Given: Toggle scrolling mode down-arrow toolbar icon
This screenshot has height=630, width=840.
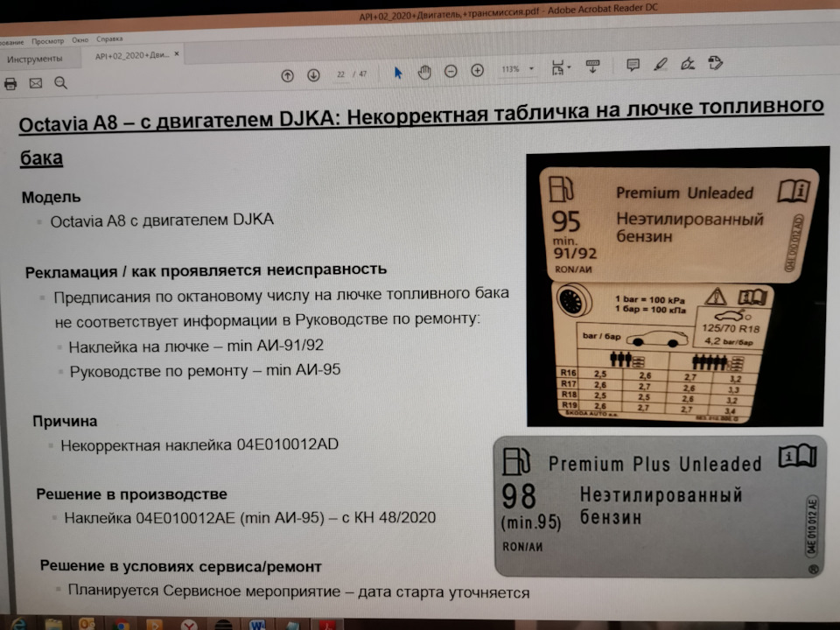Looking at the screenshot, I should 592,66.
